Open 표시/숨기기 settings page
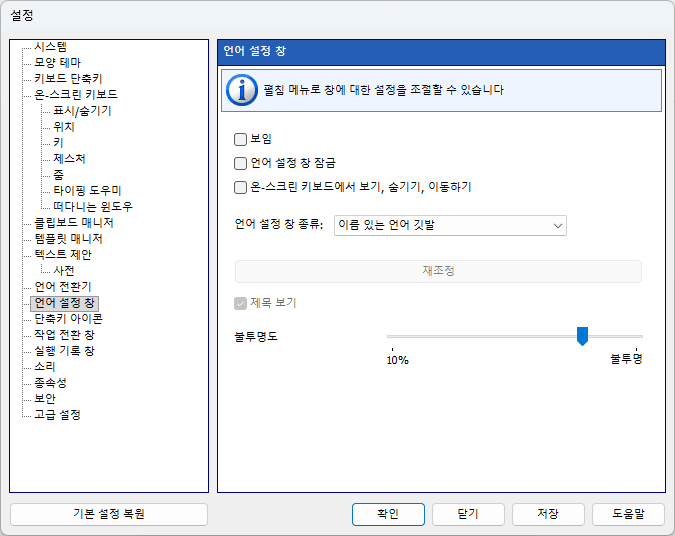Screen dimensions: 675x536 [82, 111]
